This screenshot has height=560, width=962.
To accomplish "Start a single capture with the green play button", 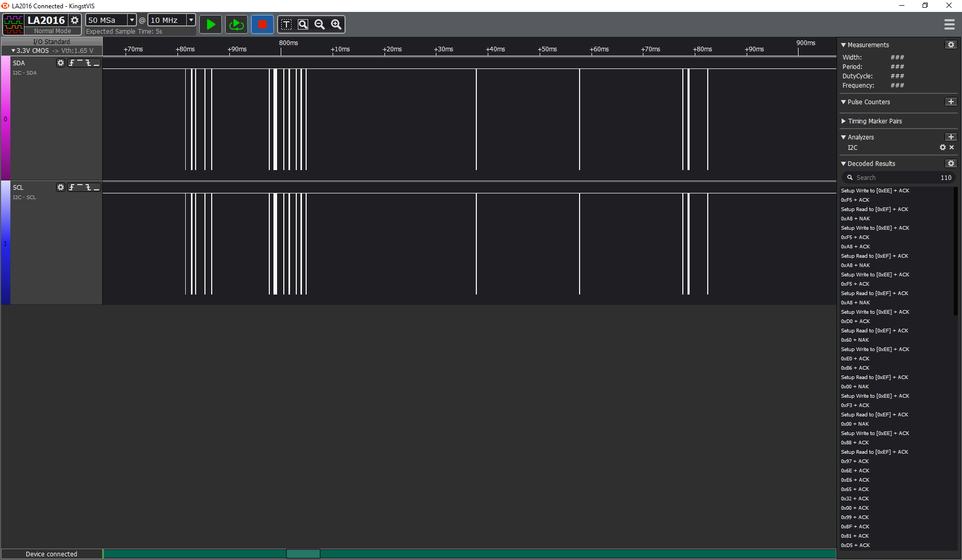I will coord(211,24).
